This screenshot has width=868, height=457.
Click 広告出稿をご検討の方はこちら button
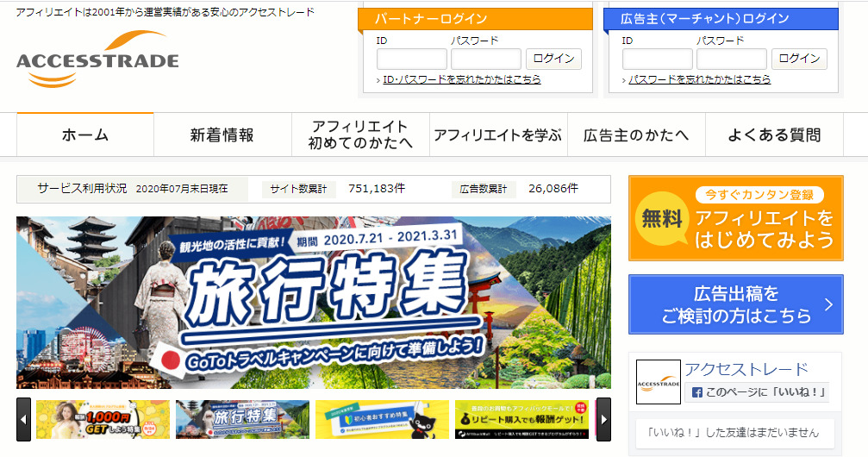coord(736,304)
